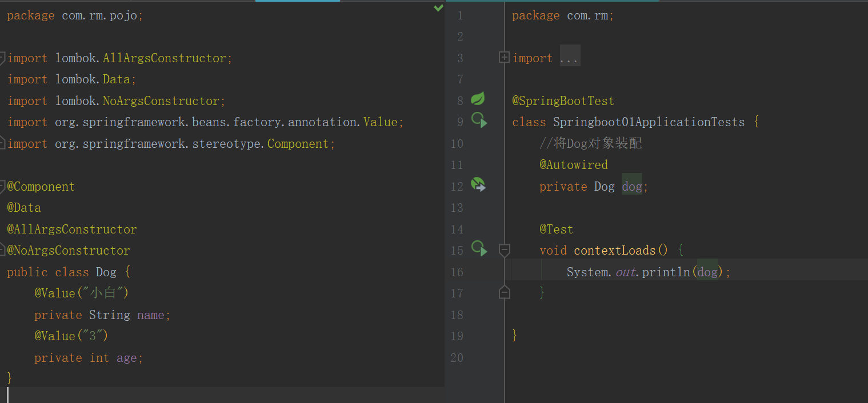Click the @Value("小白") annotation
This screenshot has height=403, width=868.
click(x=81, y=293)
